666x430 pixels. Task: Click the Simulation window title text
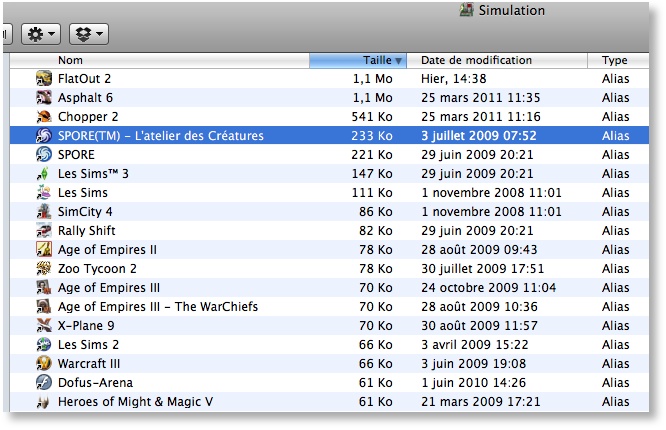(511, 10)
